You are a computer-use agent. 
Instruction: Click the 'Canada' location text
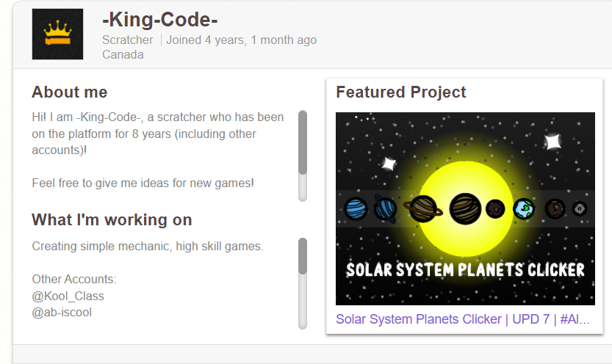123,54
